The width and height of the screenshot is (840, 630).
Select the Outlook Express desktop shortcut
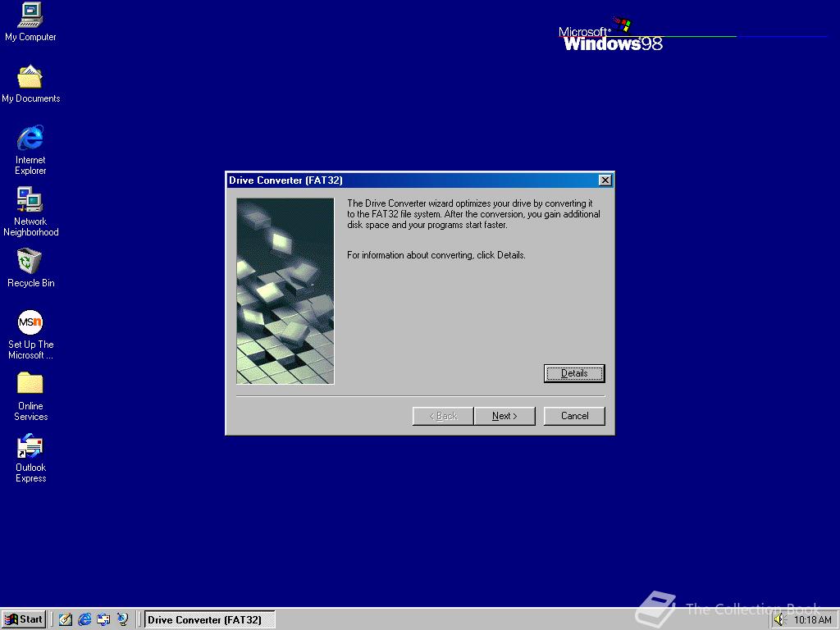pos(30,458)
